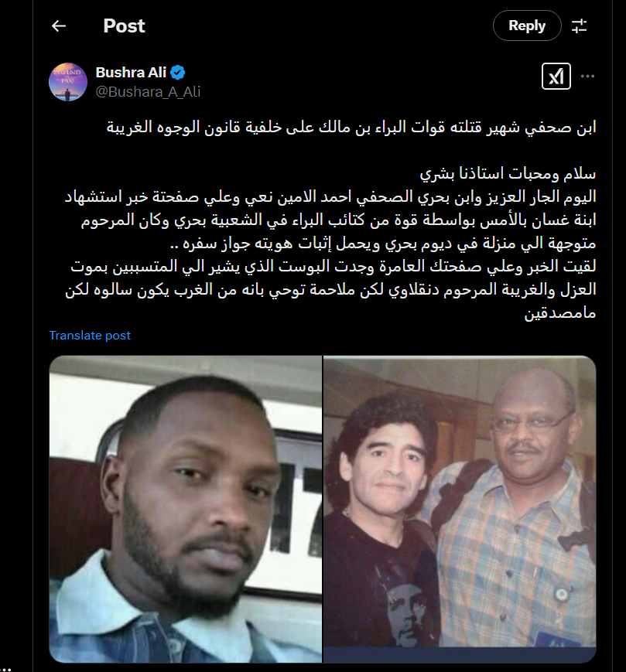This screenshot has width=626, height=672.
Task: Click the blue verified badge
Action: [177, 73]
